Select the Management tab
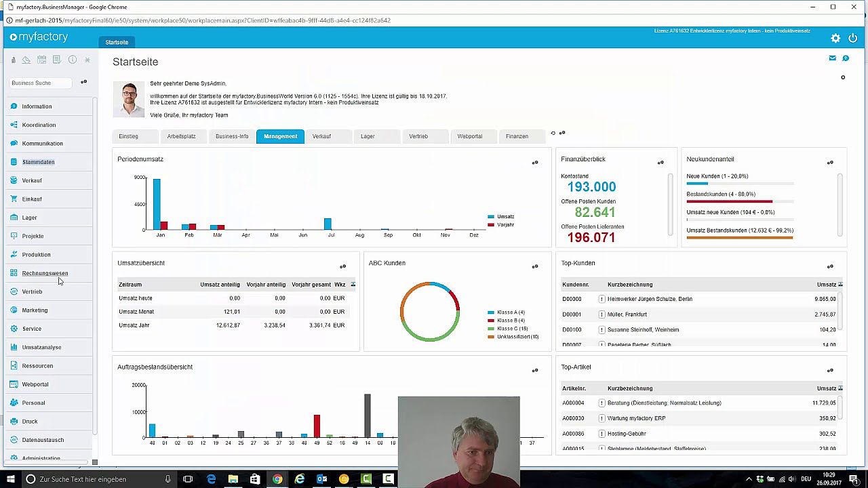The width and height of the screenshot is (868, 488). pos(280,136)
